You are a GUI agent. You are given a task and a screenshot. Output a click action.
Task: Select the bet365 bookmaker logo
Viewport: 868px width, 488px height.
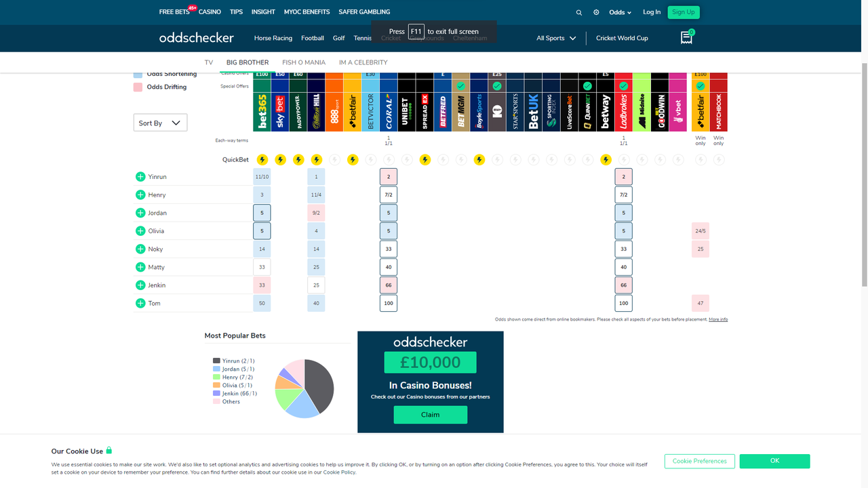pos(262,113)
